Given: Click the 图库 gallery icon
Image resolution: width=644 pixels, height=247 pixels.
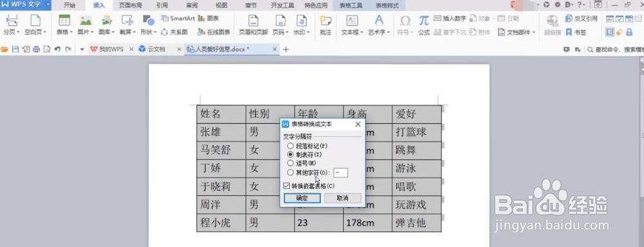Looking at the screenshot, I should point(107,21).
